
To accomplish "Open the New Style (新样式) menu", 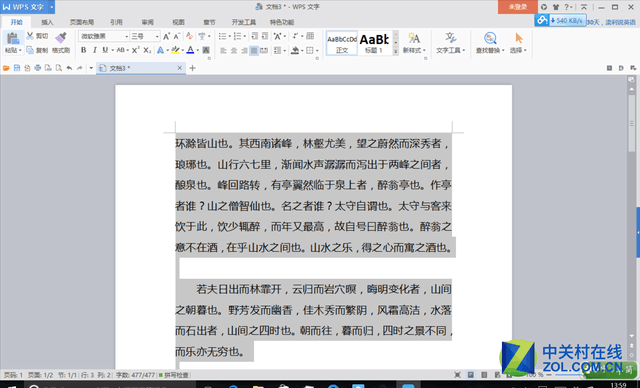I will click(x=414, y=43).
